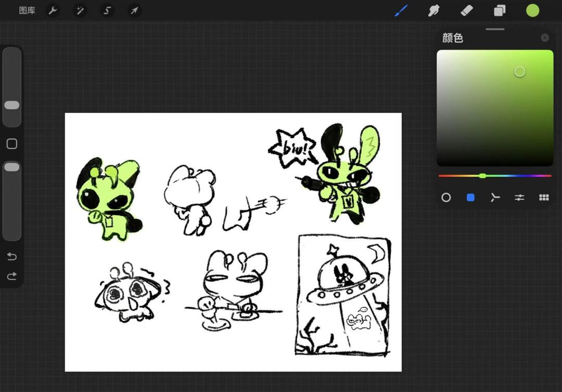Select the Smudge tool
Screen dimensions: 562x392
(x=433, y=10)
